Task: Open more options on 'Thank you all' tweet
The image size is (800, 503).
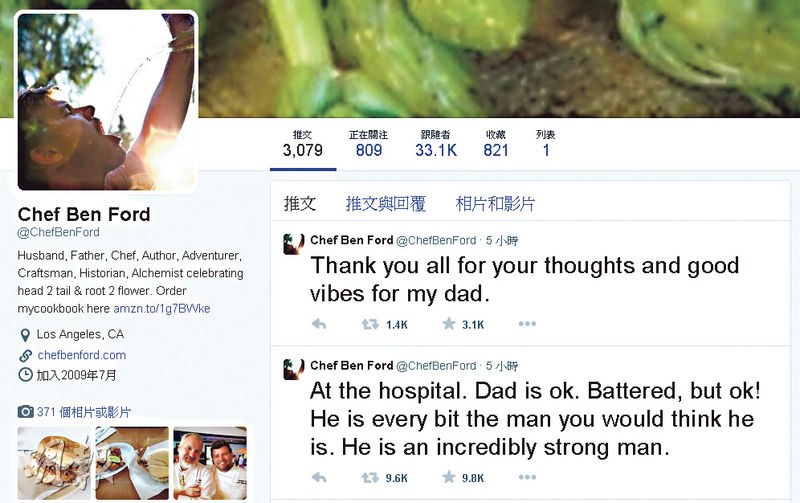Action: [527, 323]
